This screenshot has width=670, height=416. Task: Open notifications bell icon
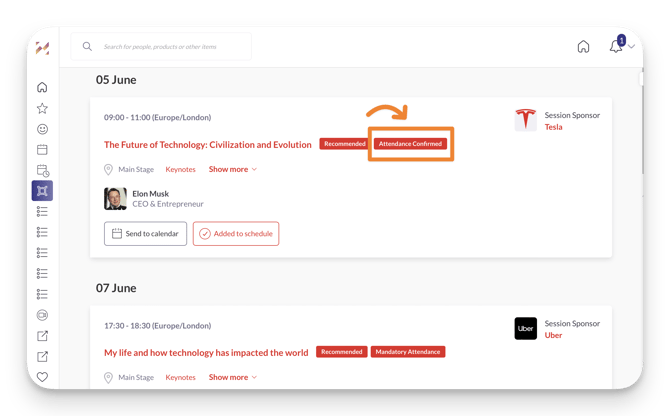[x=616, y=46]
